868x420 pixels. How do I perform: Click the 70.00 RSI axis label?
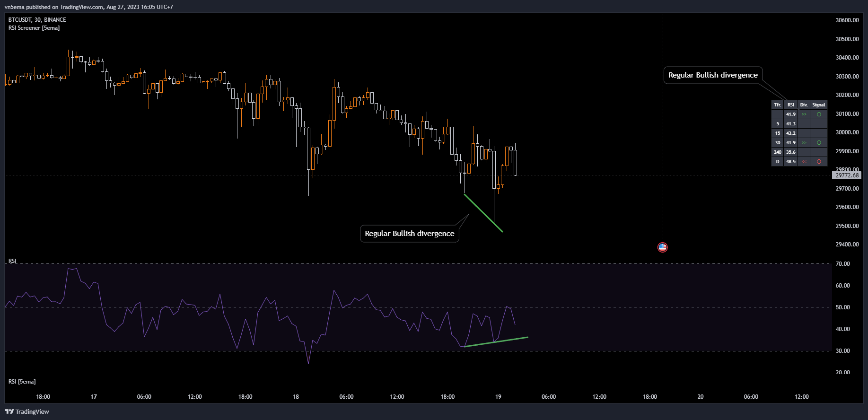(843, 264)
